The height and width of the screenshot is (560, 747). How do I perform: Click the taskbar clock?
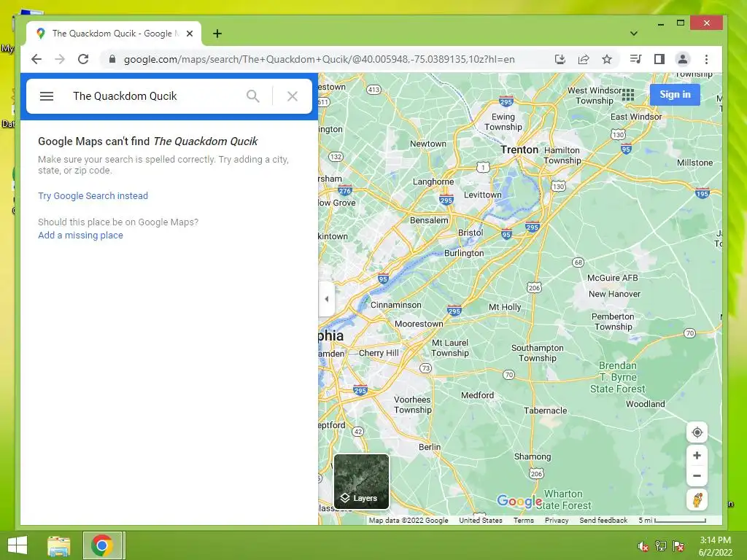(x=715, y=546)
